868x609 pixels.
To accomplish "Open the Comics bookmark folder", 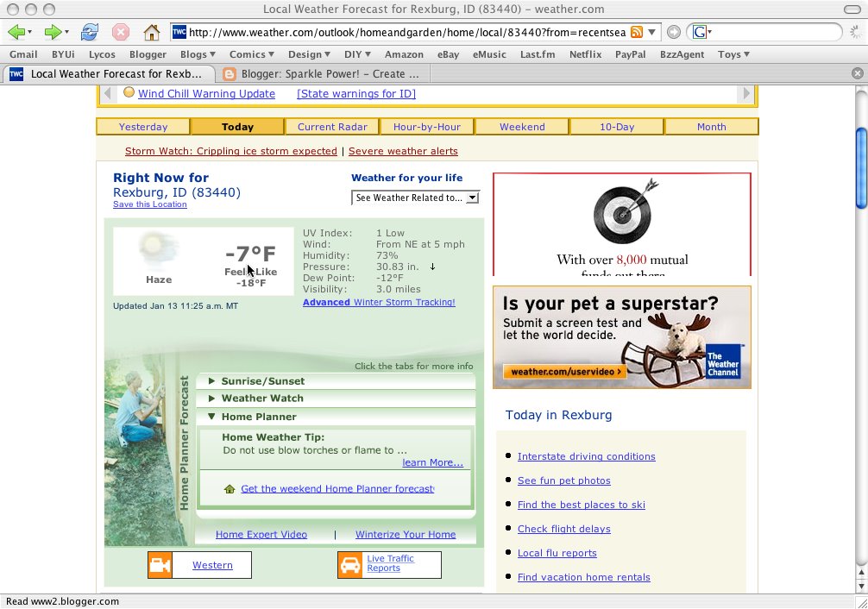I will point(252,54).
